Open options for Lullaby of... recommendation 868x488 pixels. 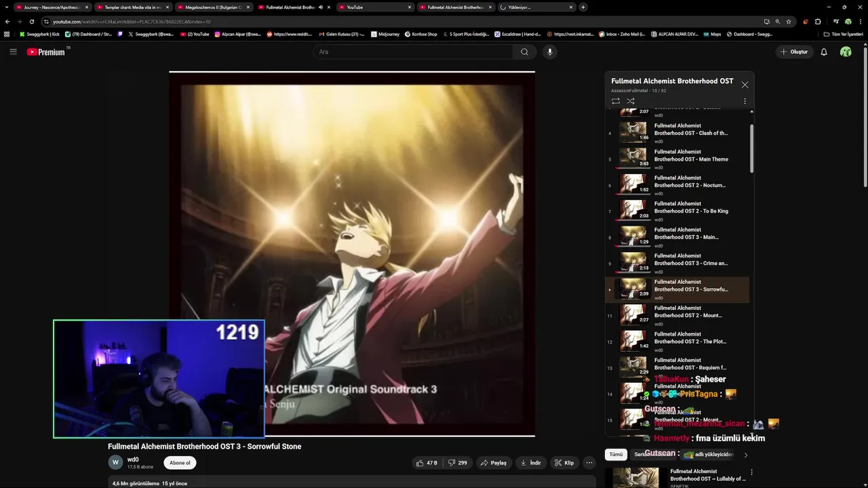751,472
